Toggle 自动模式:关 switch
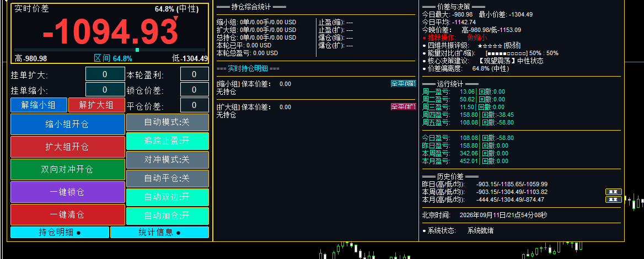 168,122
